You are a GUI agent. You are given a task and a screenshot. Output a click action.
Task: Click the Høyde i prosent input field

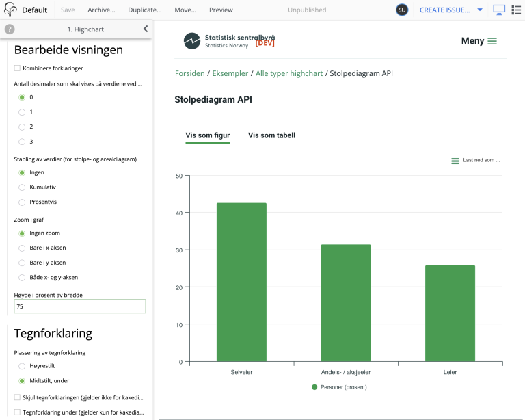[80, 306]
